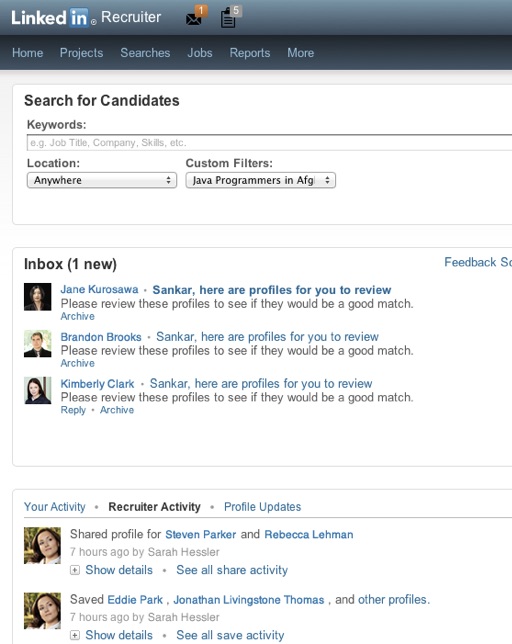Click the Inbox (1 new) heading
This screenshot has width=512, height=644.
[x=70, y=264]
